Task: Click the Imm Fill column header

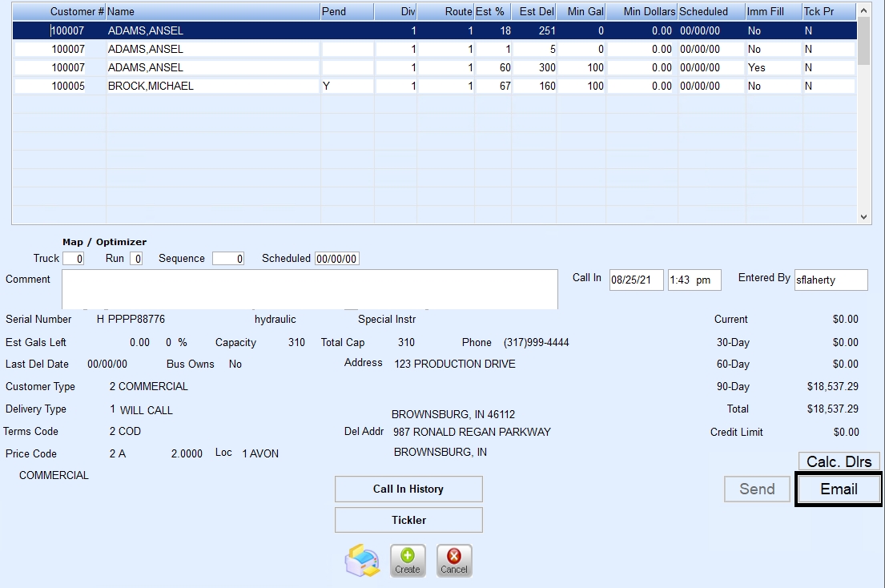Action: [774, 11]
